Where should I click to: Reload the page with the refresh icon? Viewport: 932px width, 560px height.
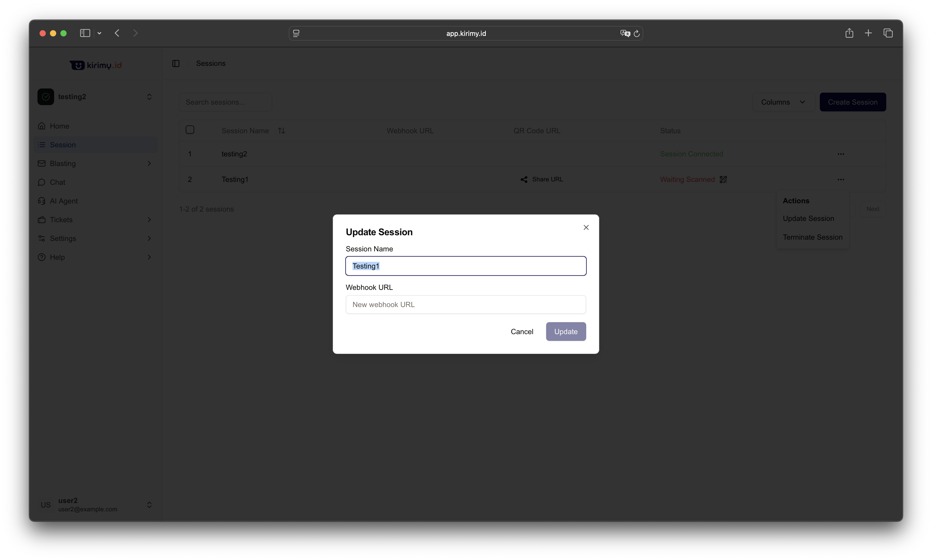pyautogui.click(x=637, y=33)
